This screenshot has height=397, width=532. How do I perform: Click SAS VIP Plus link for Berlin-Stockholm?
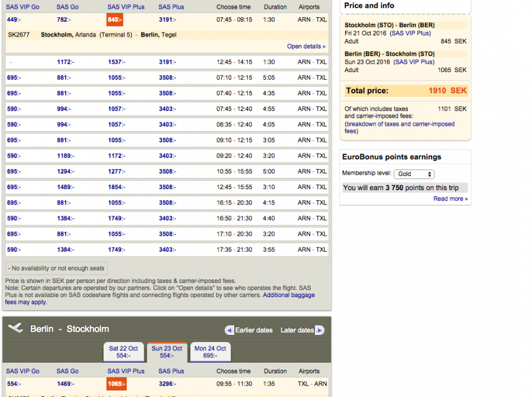(414, 62)
